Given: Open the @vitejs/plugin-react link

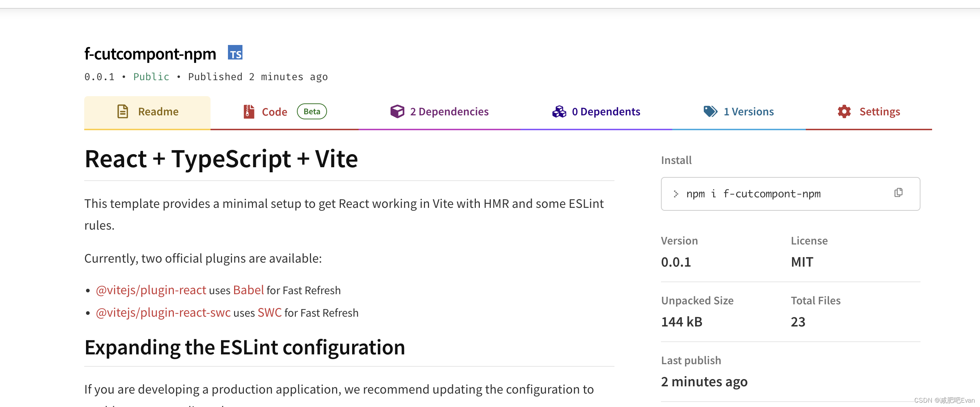Looking at the screenshot, I should pyautogui.click(x=151, y=290).
